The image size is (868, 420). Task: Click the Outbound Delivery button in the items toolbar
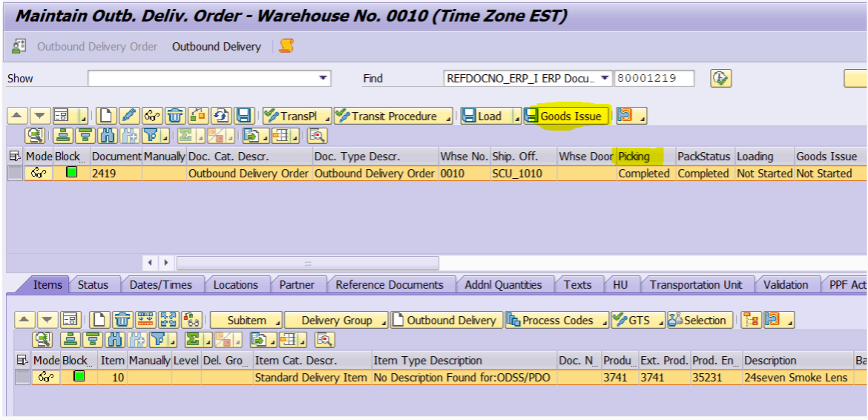[x=445, y=320]
